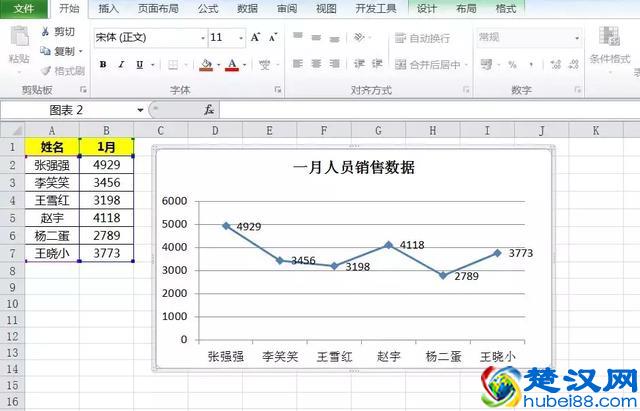Apply red font color A icon

point(232,64)
